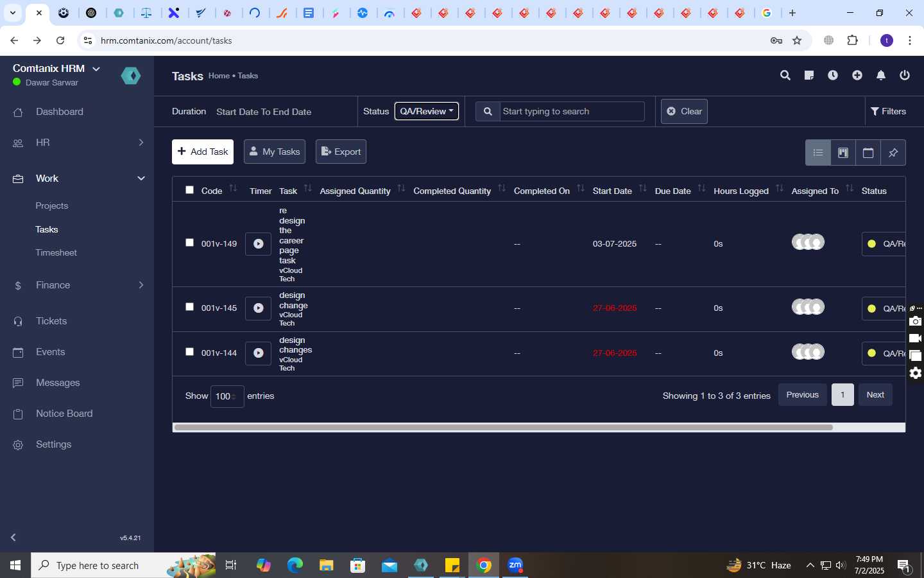Open Notice Board in sidebar

point(64,414)
